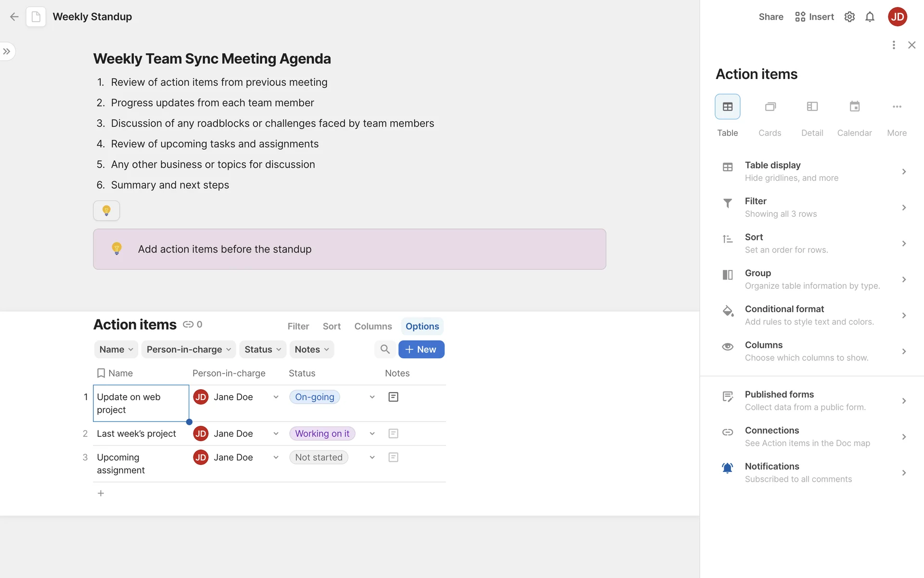
Task: Select the Calendar view icon
Action: (x=854, y=107)
